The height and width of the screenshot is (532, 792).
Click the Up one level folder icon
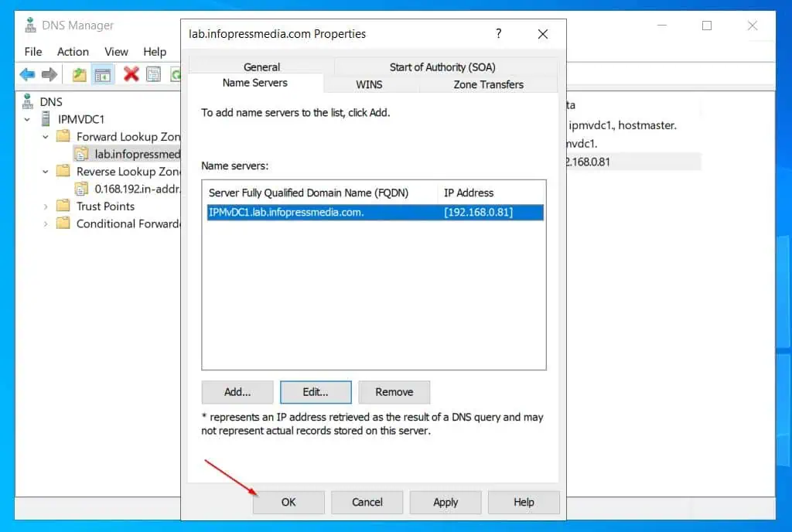click(x=79, y=75)
